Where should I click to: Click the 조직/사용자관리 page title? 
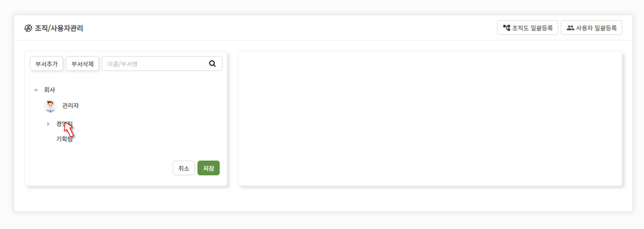(x=59, y=28)
